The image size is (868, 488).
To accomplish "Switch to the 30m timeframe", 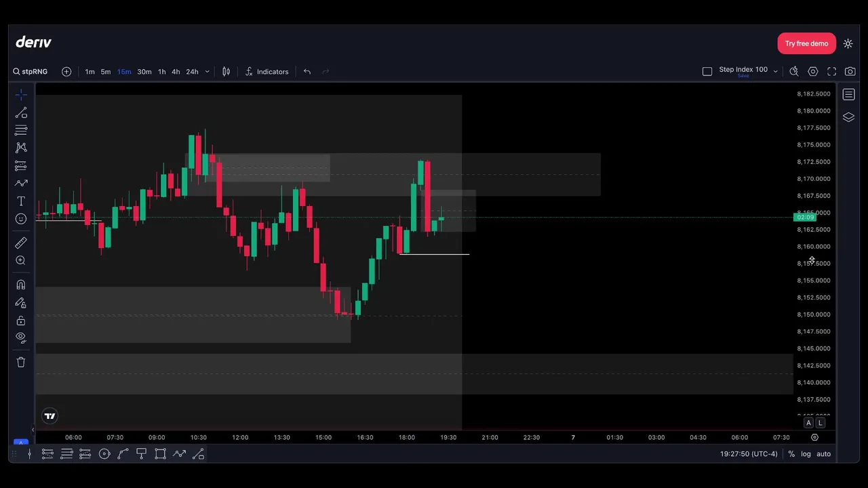I will pos(144,72).
